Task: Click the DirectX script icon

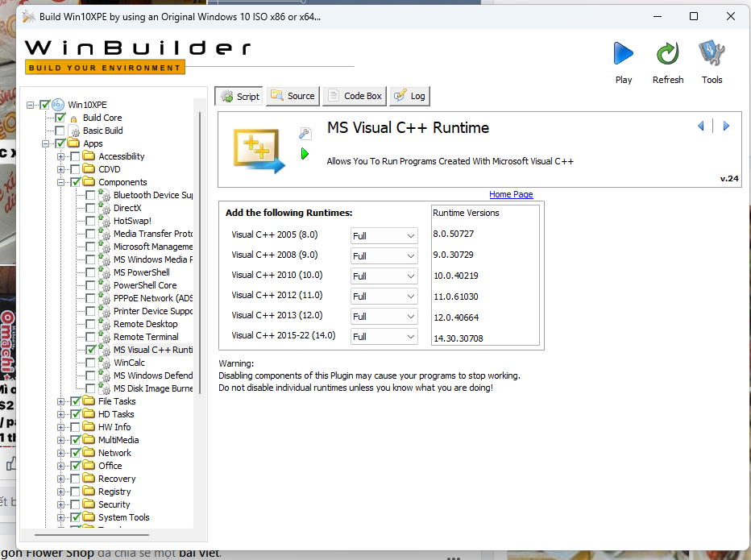Action: coord(105,207)
